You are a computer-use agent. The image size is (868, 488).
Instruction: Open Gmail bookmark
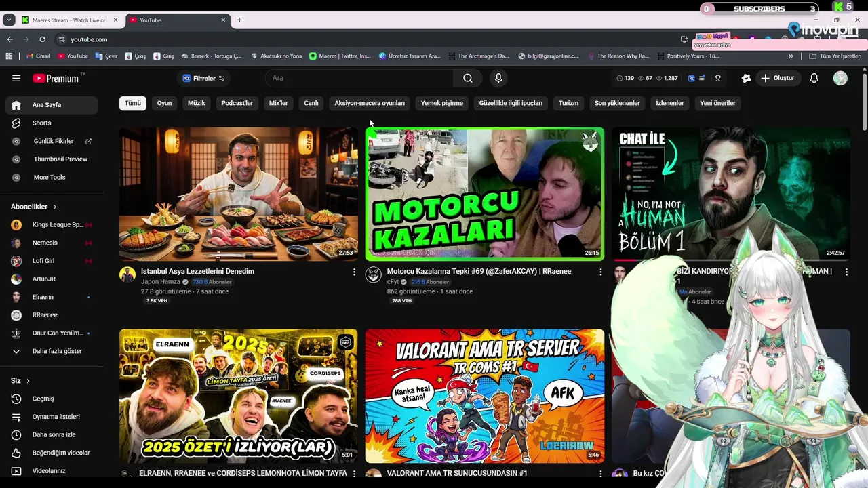click(39, 56)
